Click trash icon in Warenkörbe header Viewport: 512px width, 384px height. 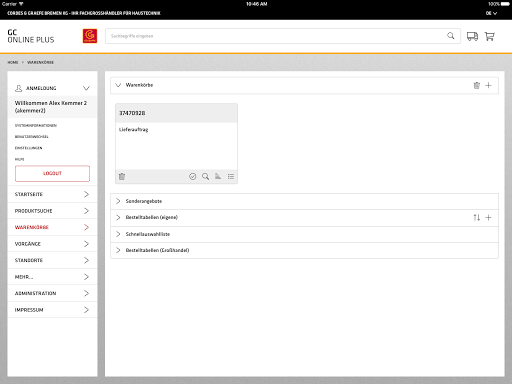tap(477, 85)
